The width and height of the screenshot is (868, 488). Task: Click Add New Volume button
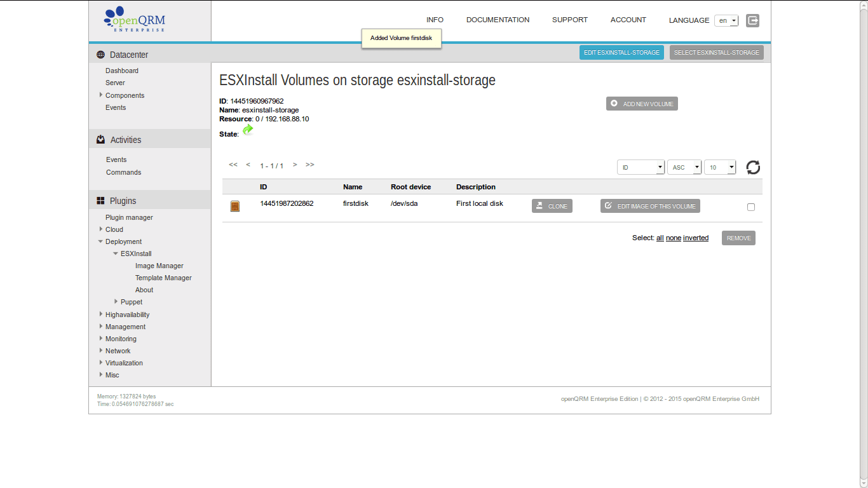click(642, 104)
